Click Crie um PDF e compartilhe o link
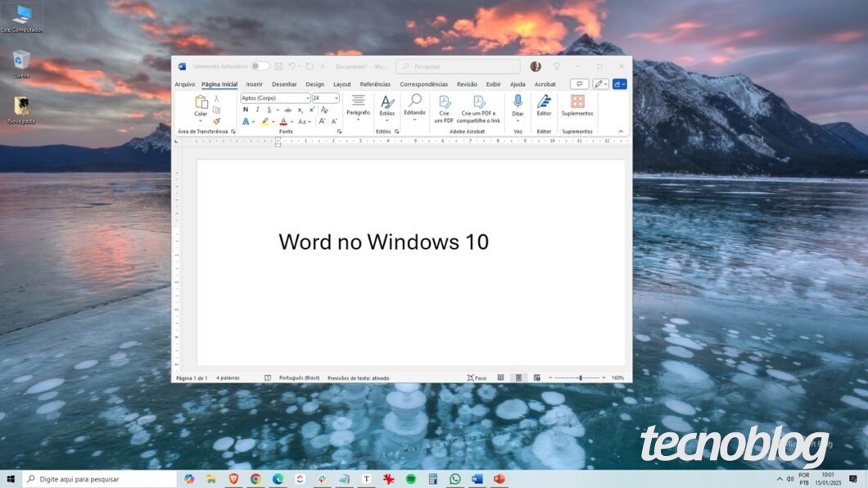The height and width of the screenshot is (488, 868). point(479,108)
